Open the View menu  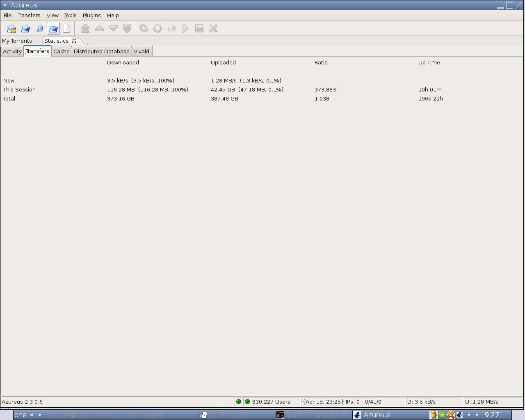52,15
